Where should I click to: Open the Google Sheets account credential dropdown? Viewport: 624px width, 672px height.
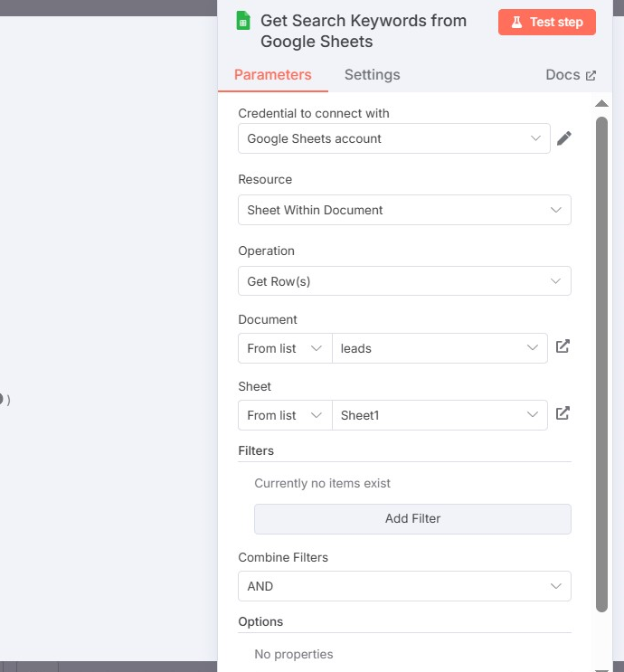(x=394, y=138)
